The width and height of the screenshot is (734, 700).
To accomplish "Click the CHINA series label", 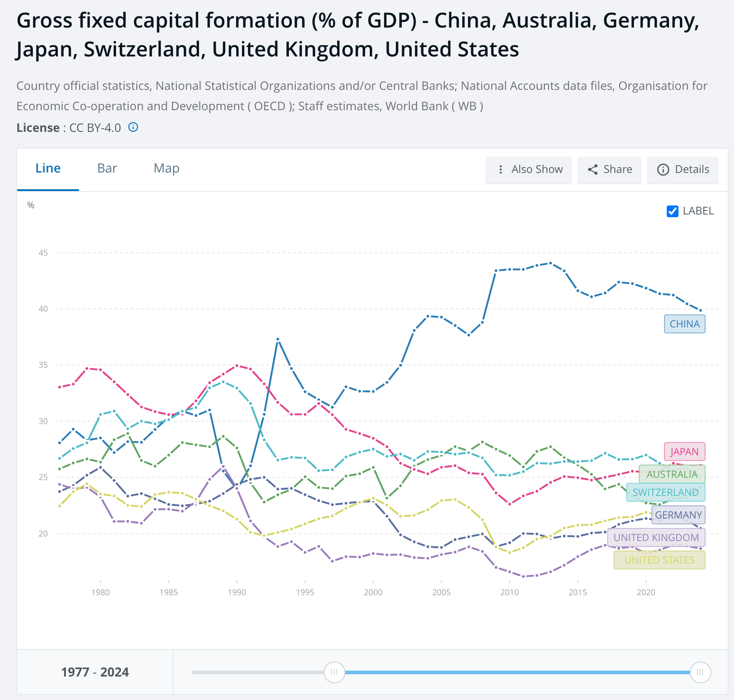I will 684,324.
